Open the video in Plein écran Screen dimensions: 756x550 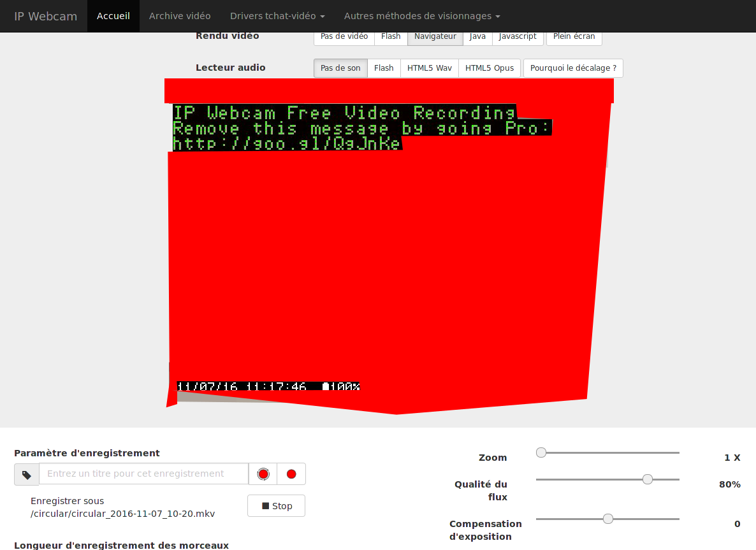point(574,38)
